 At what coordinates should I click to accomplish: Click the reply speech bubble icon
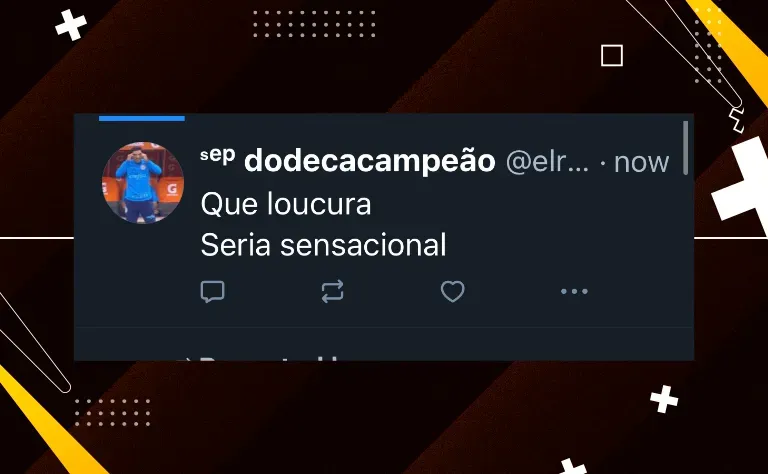pyautogui.click(x=213, y=292)
